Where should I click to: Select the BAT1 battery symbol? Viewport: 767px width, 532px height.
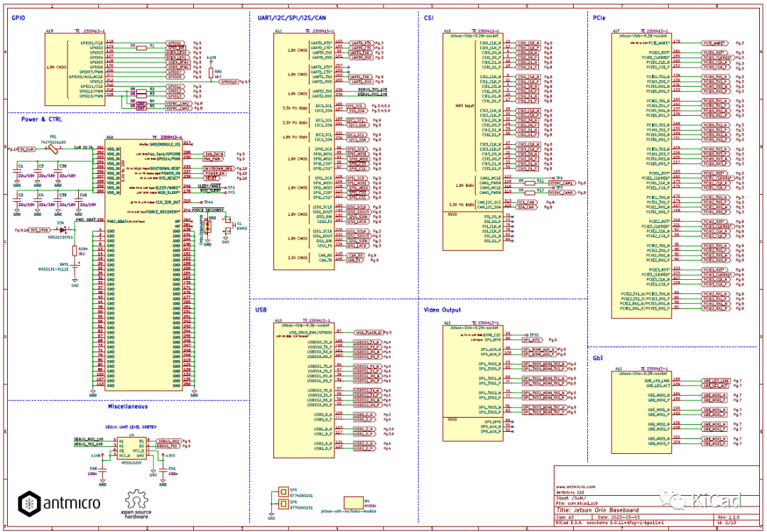(x=75, y=267)
